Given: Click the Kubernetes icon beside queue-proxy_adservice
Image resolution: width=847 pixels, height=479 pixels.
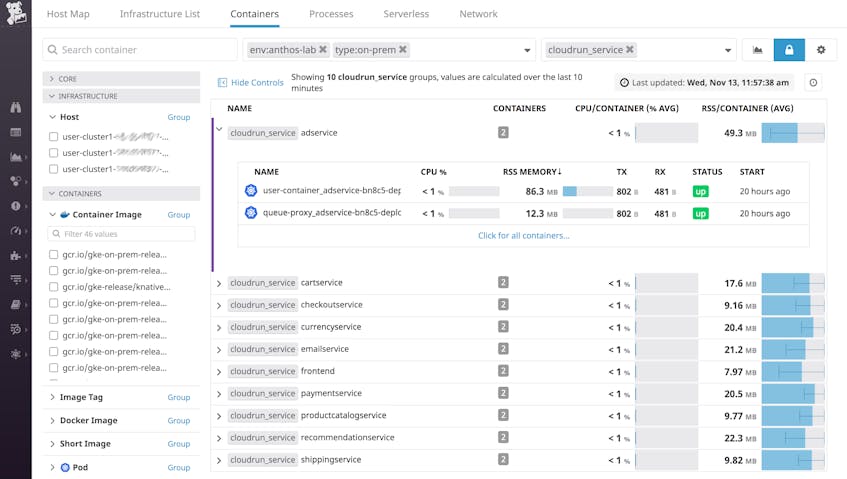Looking at the screenshot, I should [x=251, y=213].
